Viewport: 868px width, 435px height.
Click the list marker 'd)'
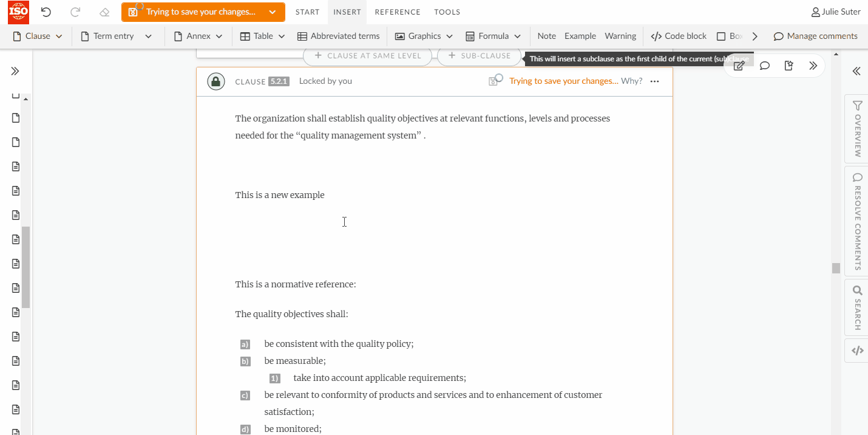point(245,430)
